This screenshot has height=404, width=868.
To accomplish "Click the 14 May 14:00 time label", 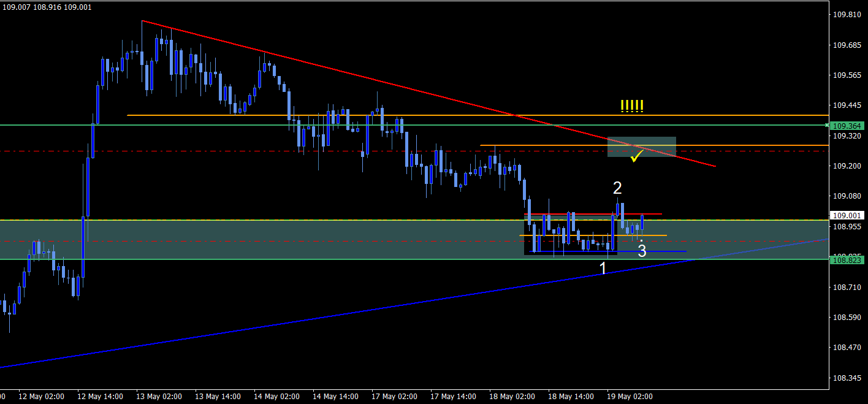I will click(x=335, y=397).
